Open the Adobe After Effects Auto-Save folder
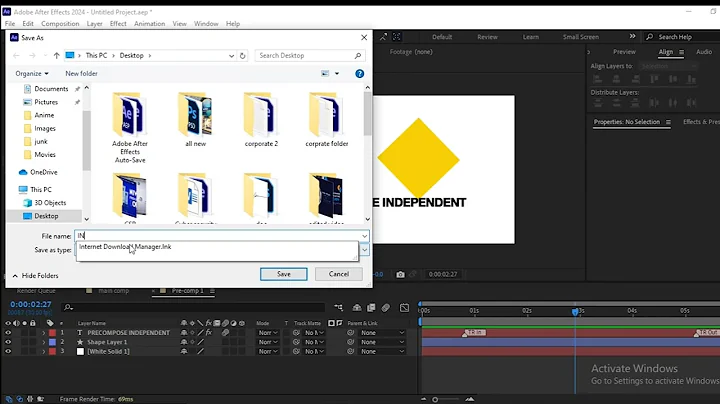 129,128
